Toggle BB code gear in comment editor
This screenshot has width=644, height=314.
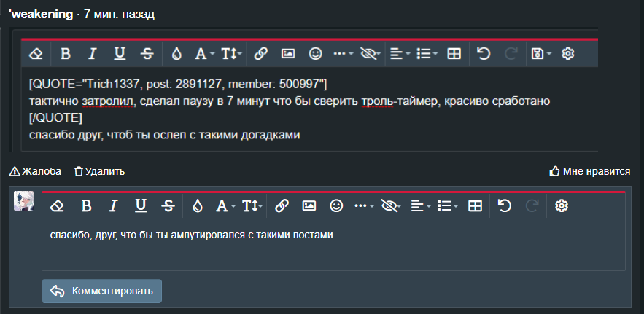562,205
